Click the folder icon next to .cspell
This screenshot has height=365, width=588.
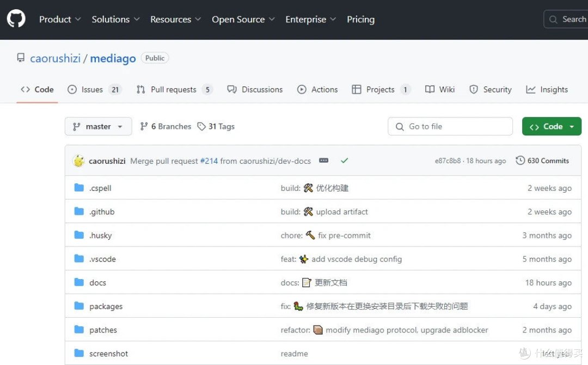pyautogui.click(x=79, y=187)
